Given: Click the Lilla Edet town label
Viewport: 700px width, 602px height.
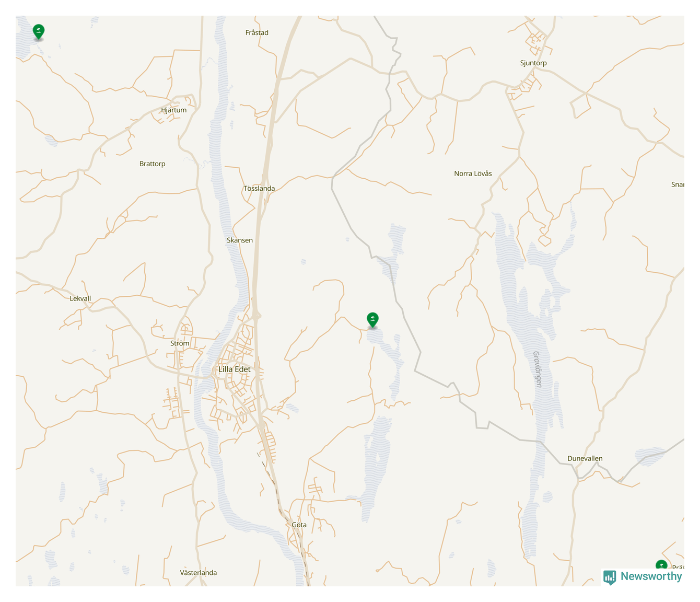Looking at the screenshot, I should [x=235, y=369].
